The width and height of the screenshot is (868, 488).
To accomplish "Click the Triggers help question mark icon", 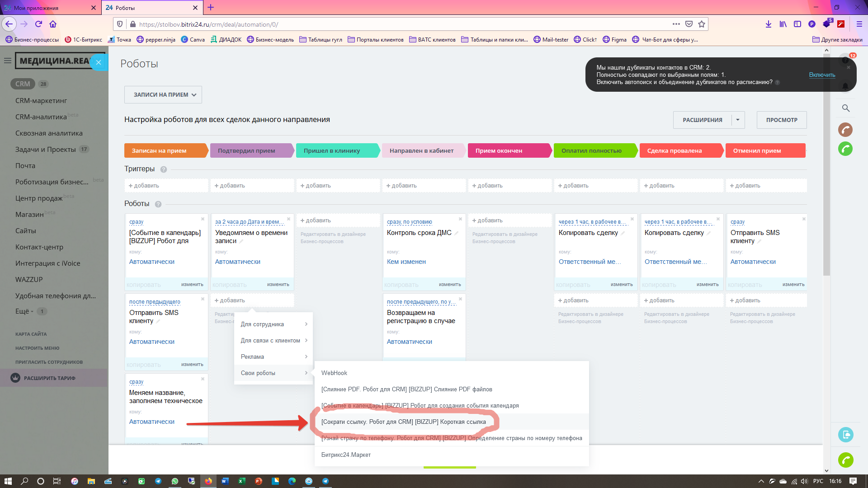I will [164, 169].
